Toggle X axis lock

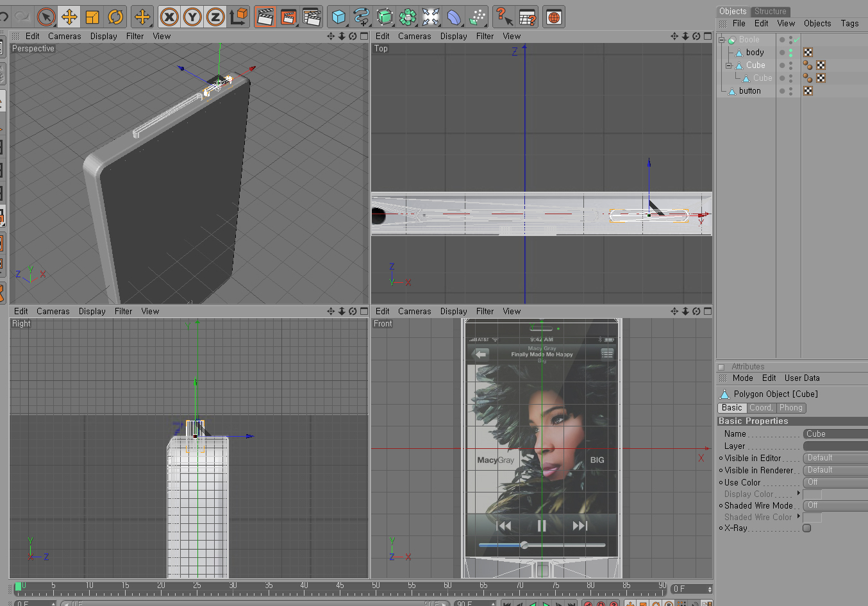point(169,17)
